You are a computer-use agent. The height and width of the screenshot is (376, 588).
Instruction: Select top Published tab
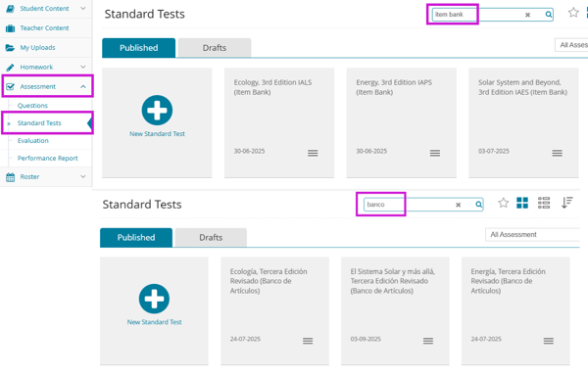pyautogui.click(x=138, y=48)
